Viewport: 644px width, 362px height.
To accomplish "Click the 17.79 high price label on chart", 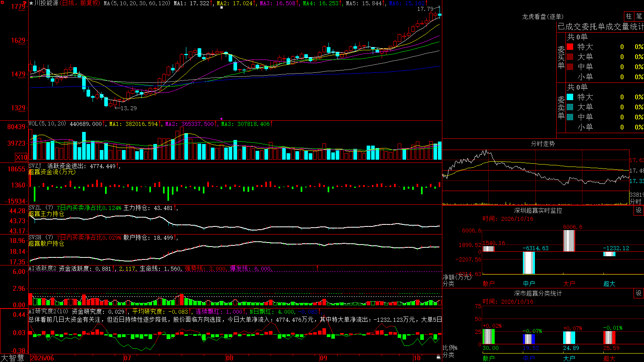I will [x=425, y=9].
